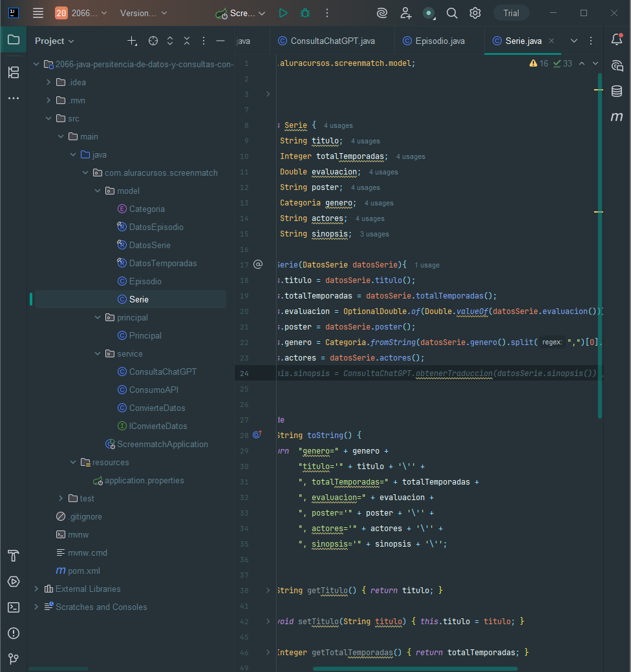Unfold collapsed imports on line 3
Viewport: 631px width, 672px height.
coord(268,94)
